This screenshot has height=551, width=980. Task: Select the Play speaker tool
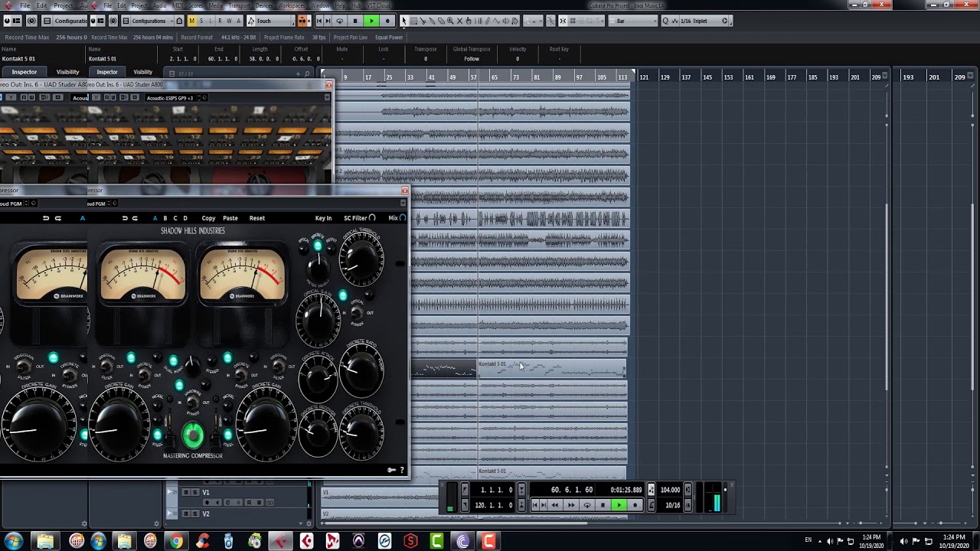click(506, 21)
